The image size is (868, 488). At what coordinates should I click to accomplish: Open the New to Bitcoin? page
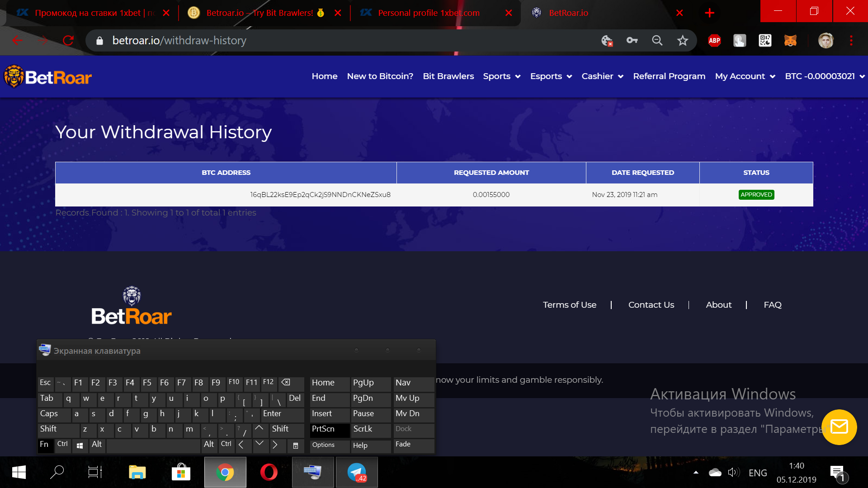(380, 76)
